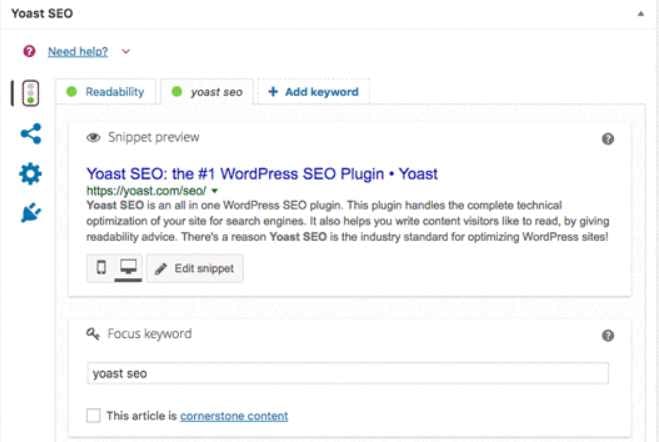The width and height of the screenshot is (659, 442).
Task: Click the snippet meta description text
Action: pos(348,221)
